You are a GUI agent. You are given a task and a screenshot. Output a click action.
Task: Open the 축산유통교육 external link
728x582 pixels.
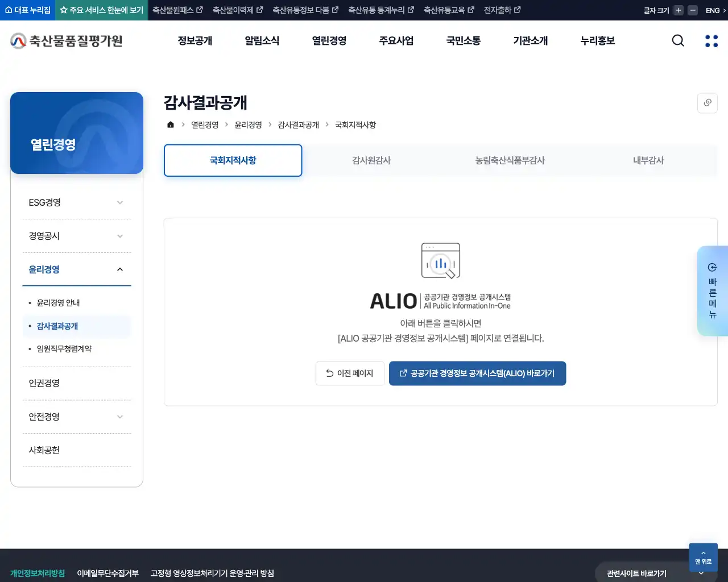pyautogui.click(x=449, y=10)
